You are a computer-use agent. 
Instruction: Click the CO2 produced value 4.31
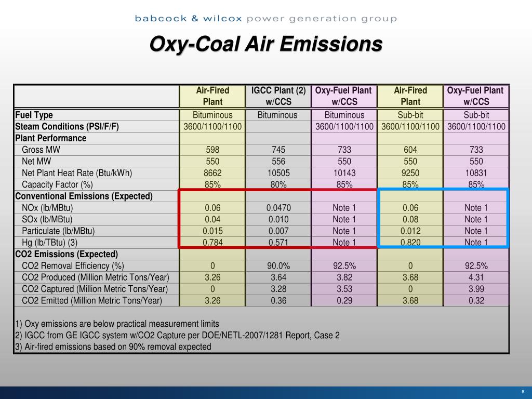tap(476, 277)
